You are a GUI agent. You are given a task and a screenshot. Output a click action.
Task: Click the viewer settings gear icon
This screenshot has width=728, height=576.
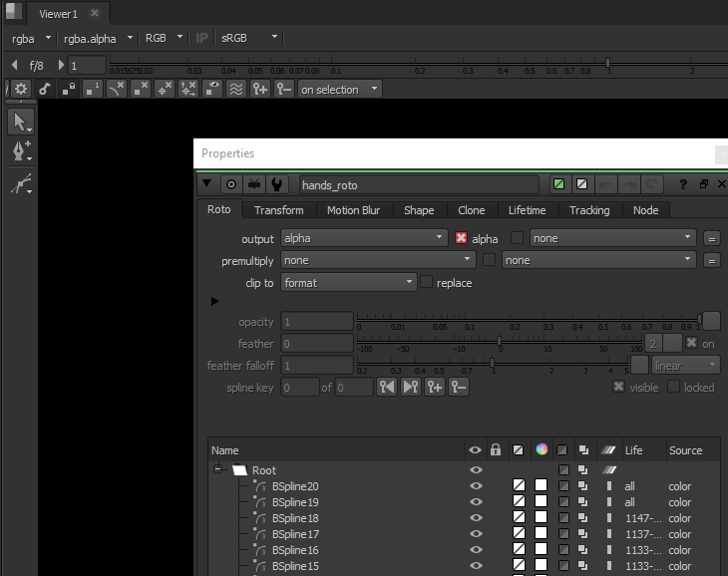coord(20,89)
